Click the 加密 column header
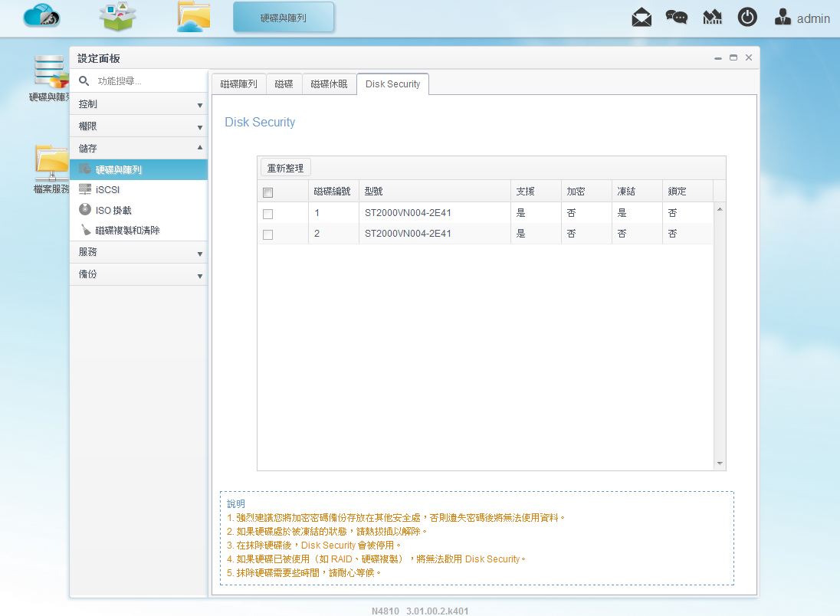Viewport: 840px width, 616px height. coord(586,192)
